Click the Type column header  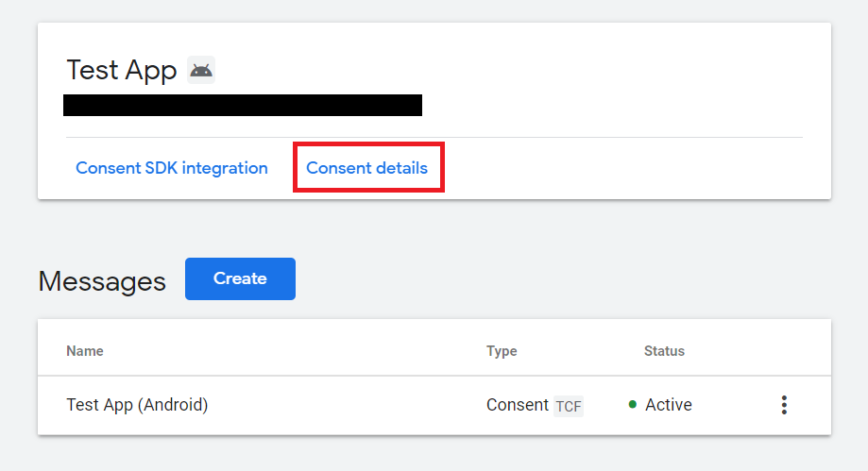point(502,351)
